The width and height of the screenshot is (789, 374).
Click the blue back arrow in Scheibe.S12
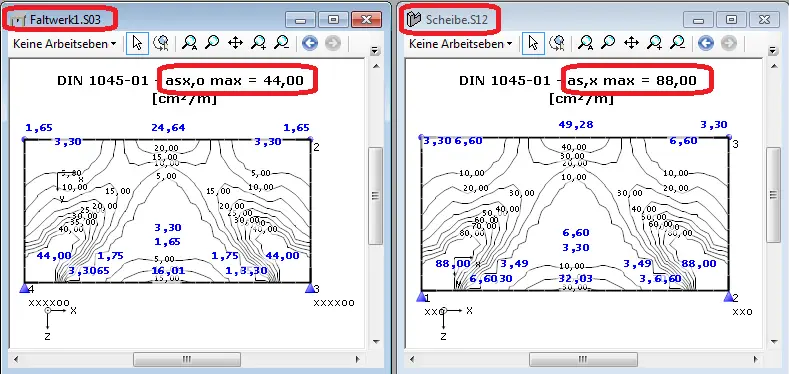pos(705,43)
